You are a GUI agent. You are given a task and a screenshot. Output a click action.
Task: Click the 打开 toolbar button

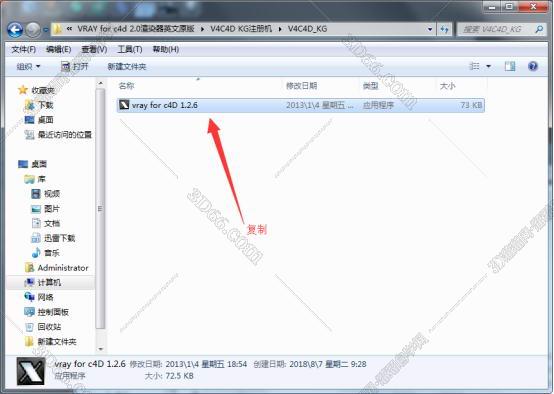coord(75,66)
